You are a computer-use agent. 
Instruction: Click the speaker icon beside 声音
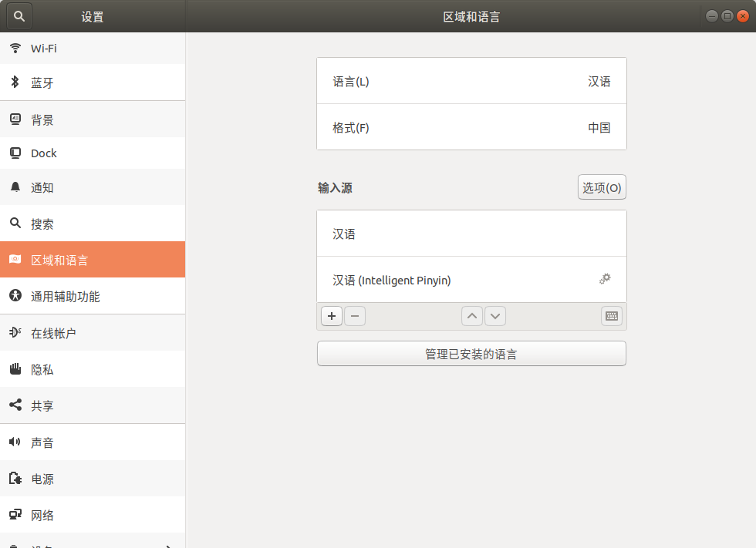[15, 442]
